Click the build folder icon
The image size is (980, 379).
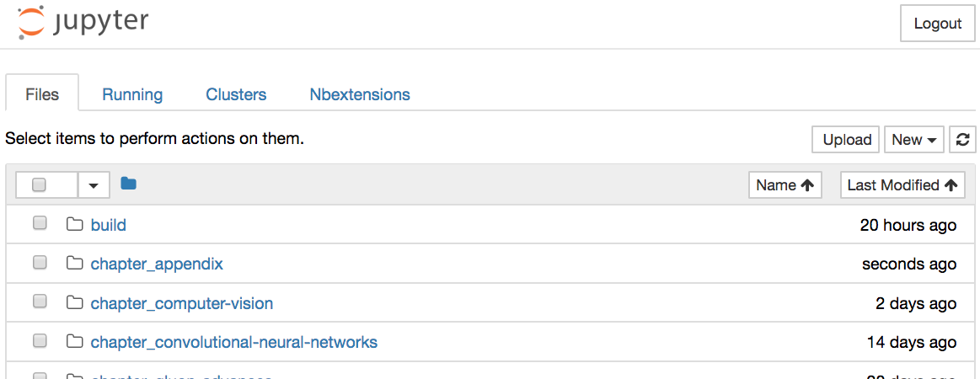pos(75,225)
